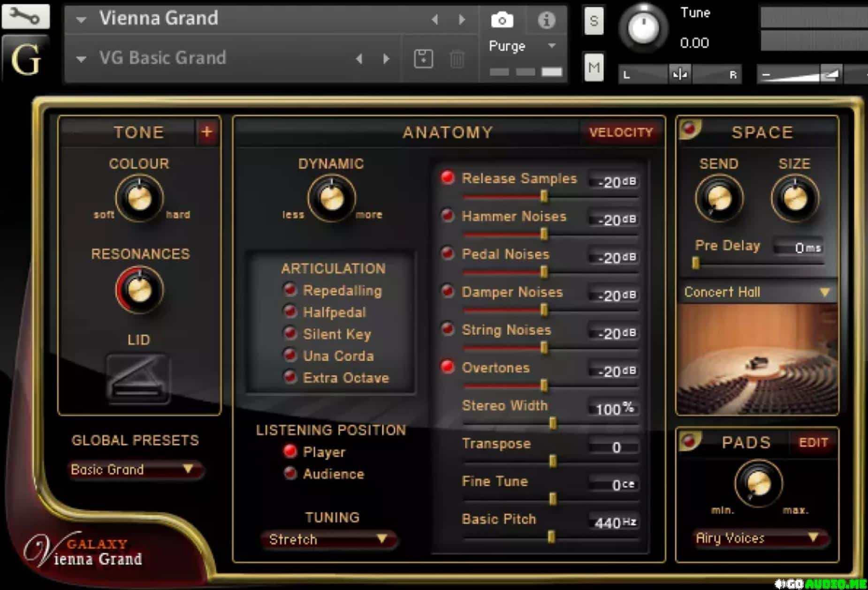Image resolution: width=868 pixels, height=590 pixels.
Task: Click the Pre Delay 0 ms value field
Action: tap(798, 247)
